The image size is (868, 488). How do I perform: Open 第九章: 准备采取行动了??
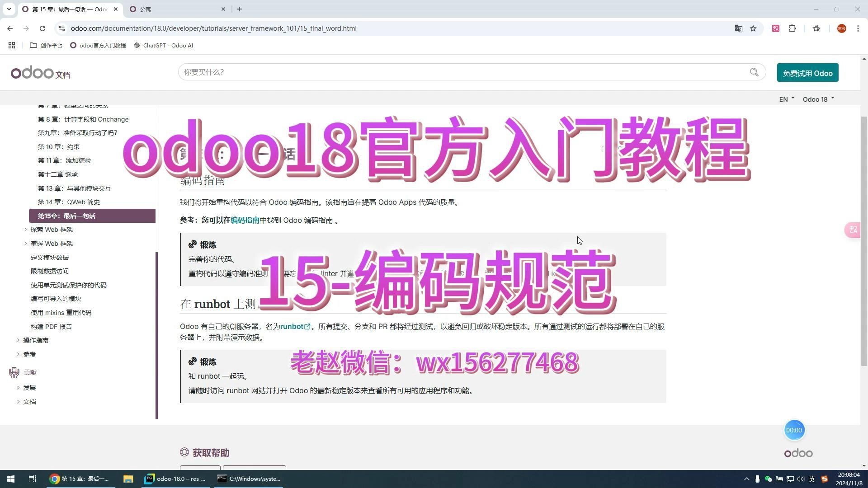77,133
